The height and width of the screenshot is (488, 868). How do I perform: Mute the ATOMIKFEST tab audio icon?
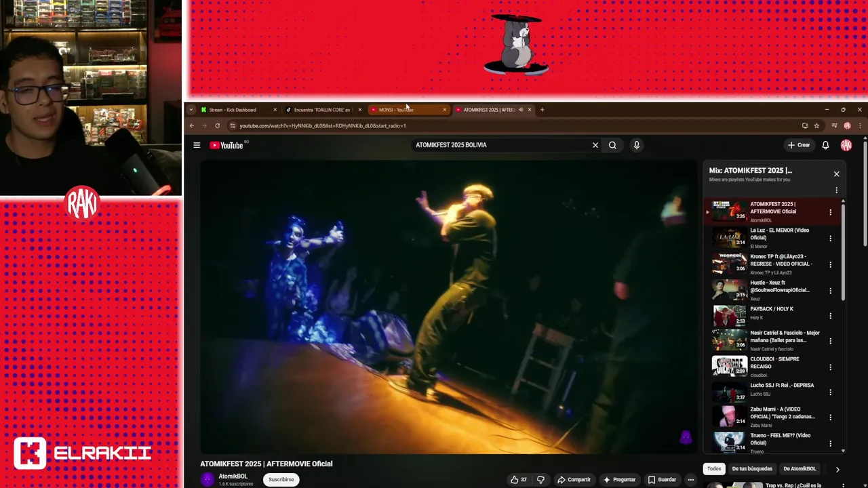pos(521,110)
